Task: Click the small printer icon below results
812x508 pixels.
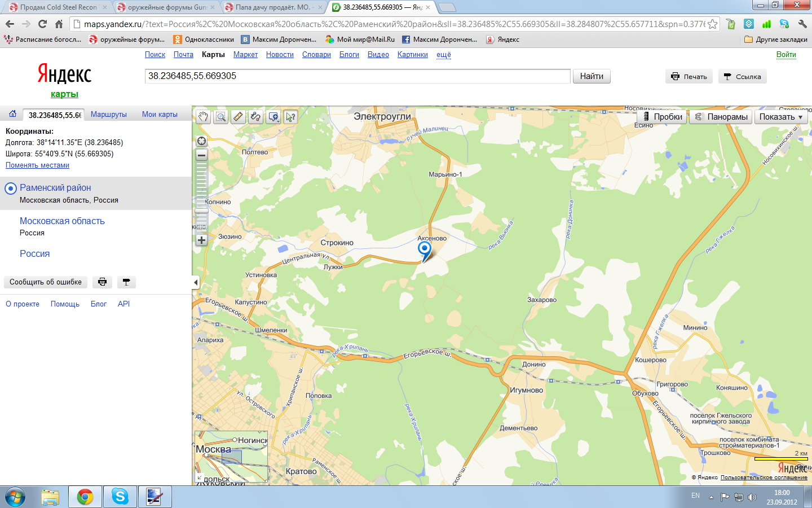Action: point(102,282)
